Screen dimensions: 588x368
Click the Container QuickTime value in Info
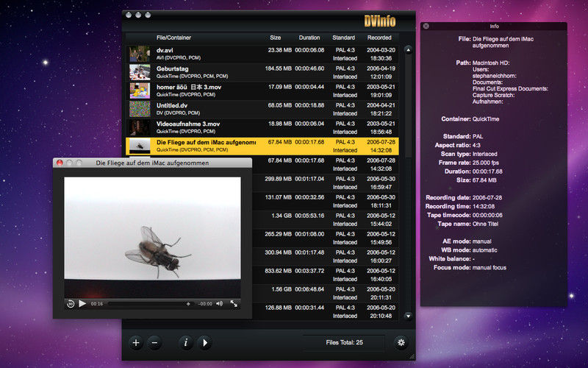coord(486,119)
